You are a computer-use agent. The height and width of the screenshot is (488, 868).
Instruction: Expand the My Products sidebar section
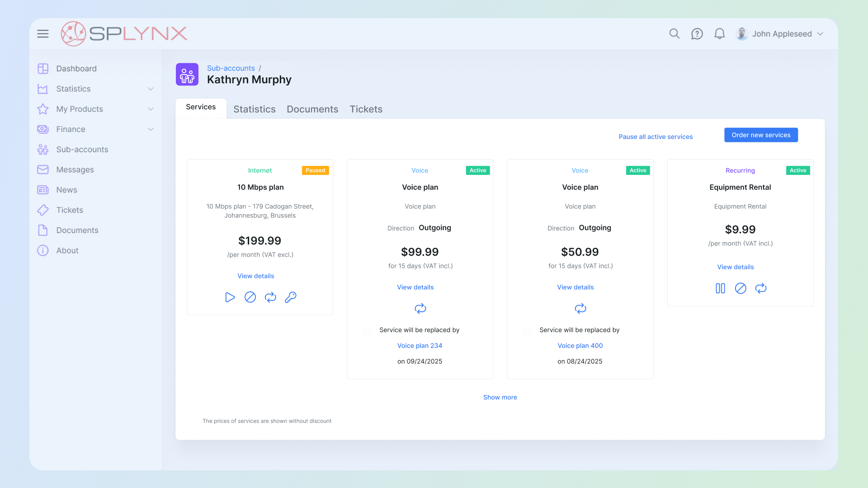[x=150, y=109]
